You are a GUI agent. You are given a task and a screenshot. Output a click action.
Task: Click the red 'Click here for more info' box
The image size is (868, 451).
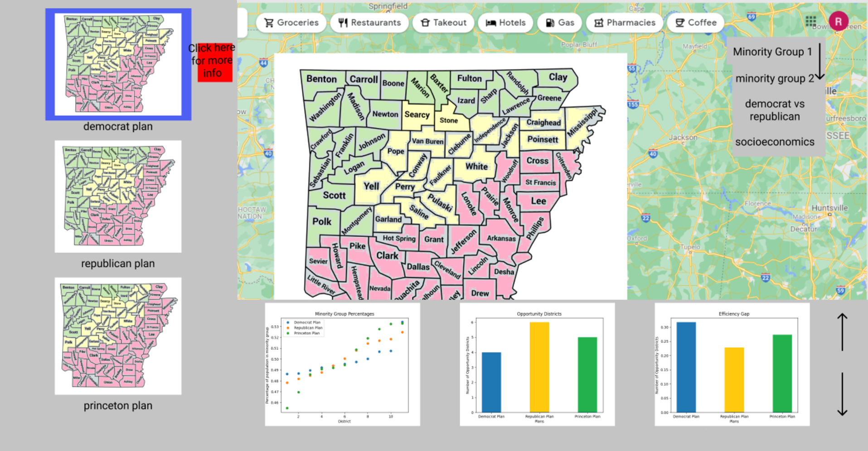[x=214, y=62]
